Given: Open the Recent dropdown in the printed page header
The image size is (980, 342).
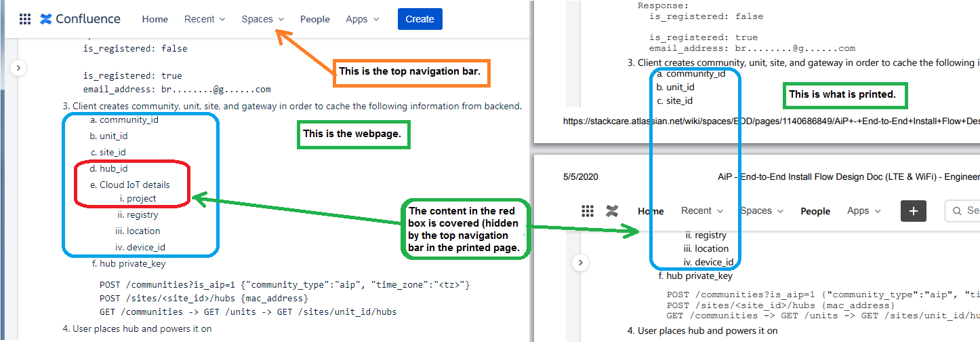Looking at the screenshot, I should pyautogui.click(x=702, y=211).
